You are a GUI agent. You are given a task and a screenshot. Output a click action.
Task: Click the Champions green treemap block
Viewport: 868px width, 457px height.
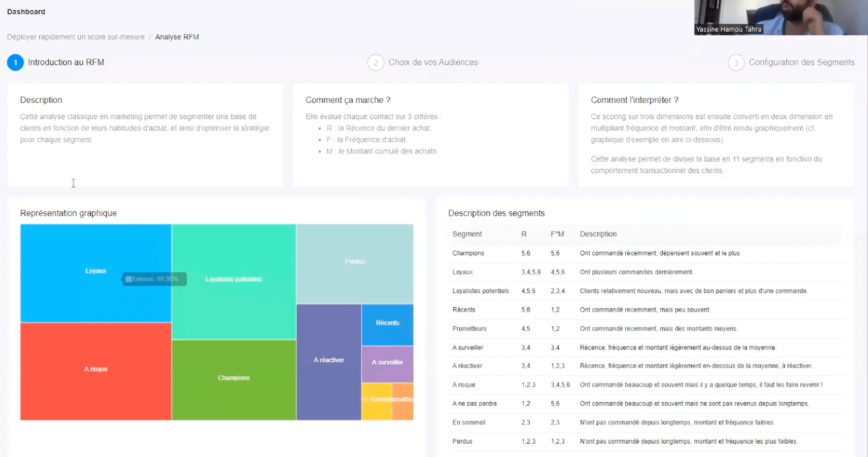pyautogui.click(x=234, y=380)
